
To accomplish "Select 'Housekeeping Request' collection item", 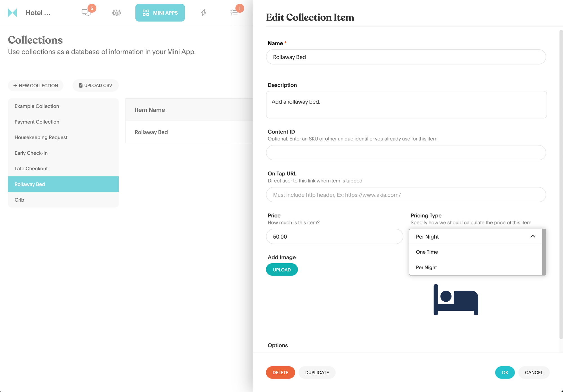I will (x=41, y=137).
